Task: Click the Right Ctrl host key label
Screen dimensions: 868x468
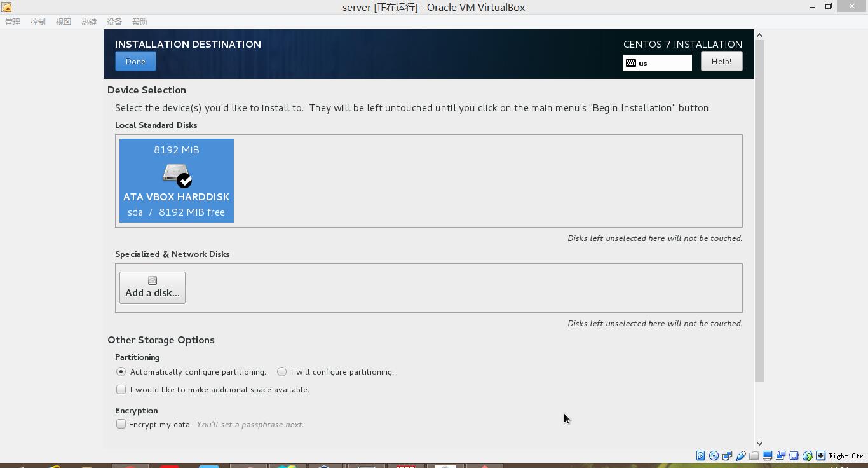Action: pos(847,456)
